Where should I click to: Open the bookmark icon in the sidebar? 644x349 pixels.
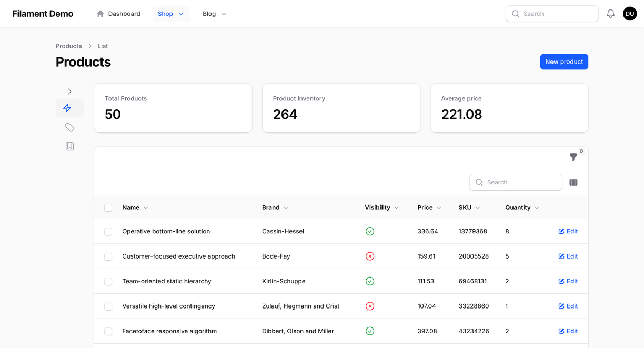coord(69,146)
